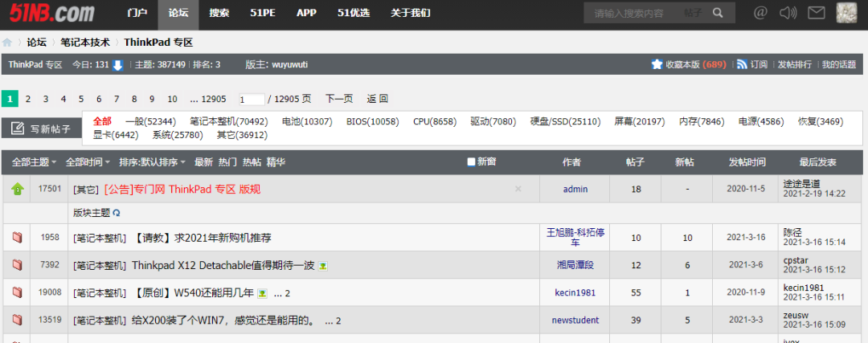Go to the home breadcrumb icon
Viewport: 868px width, 343px height.
pyautogui.click(x=7, y=42)
